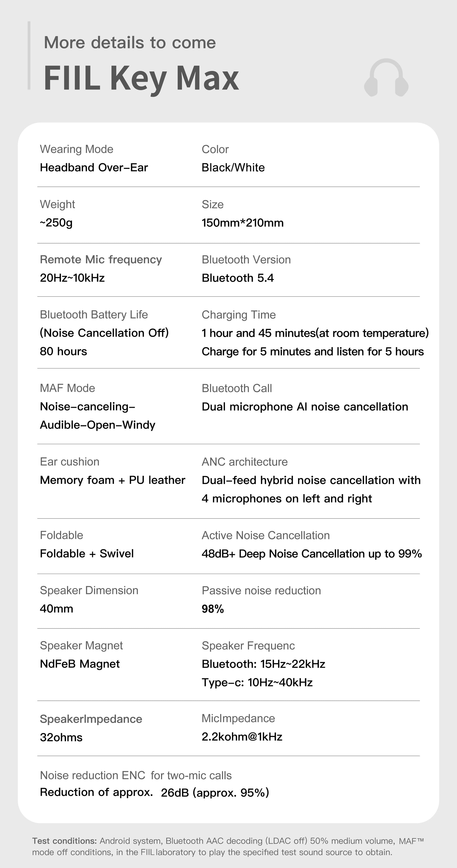
Task: Click the NdFeB Magnet value
Action: [x=80, y=664]
